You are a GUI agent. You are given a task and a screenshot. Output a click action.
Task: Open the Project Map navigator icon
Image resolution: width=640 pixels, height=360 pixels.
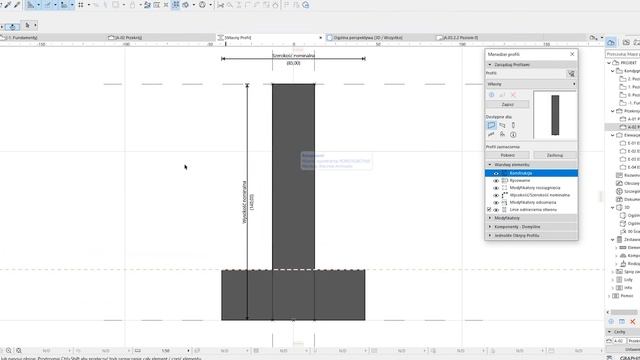pos(611,42)
